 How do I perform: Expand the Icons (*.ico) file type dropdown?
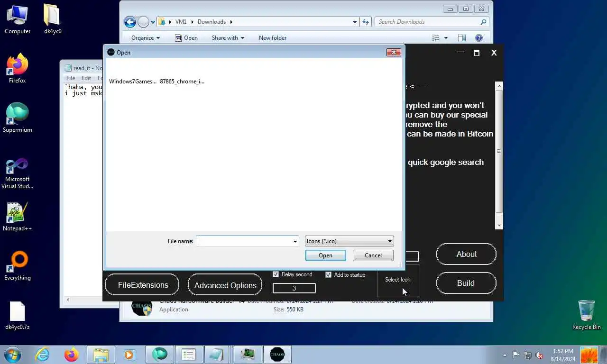click(390, 241)
